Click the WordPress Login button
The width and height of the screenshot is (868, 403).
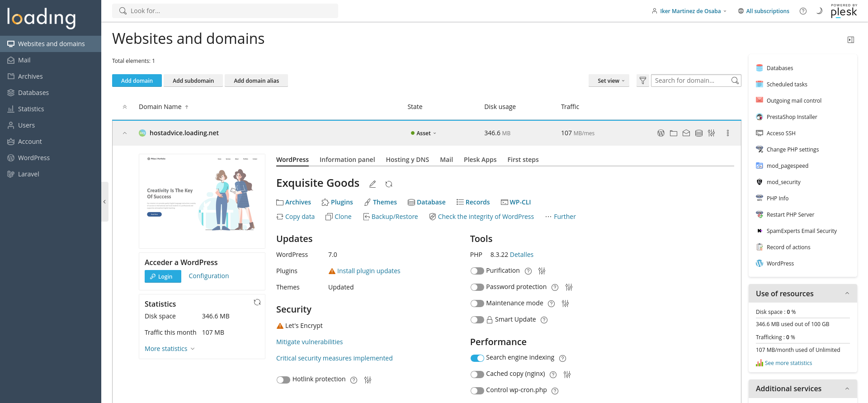[163, 276]
